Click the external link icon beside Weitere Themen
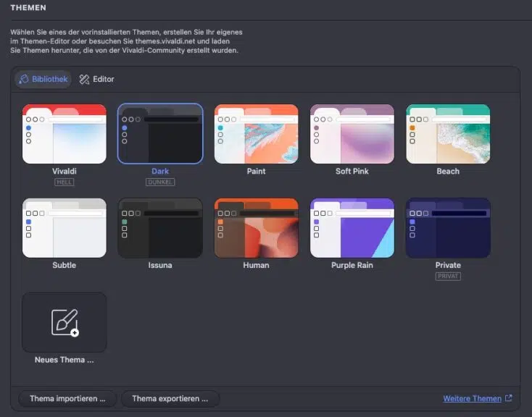Screen dimensions: 532x417 508,398
